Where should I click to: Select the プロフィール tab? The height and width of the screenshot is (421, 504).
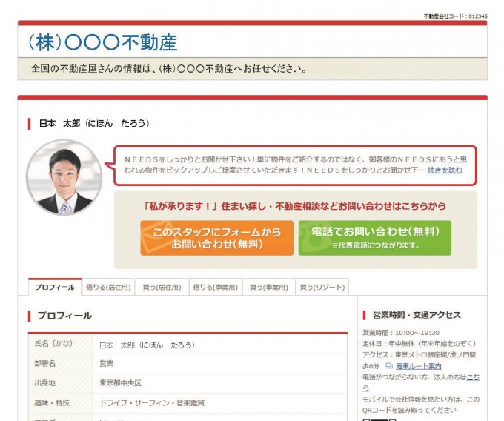tap(55, 287)
